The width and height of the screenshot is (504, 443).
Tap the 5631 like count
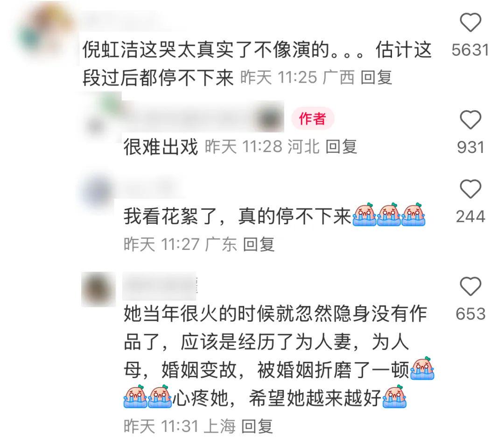point(470,50)
